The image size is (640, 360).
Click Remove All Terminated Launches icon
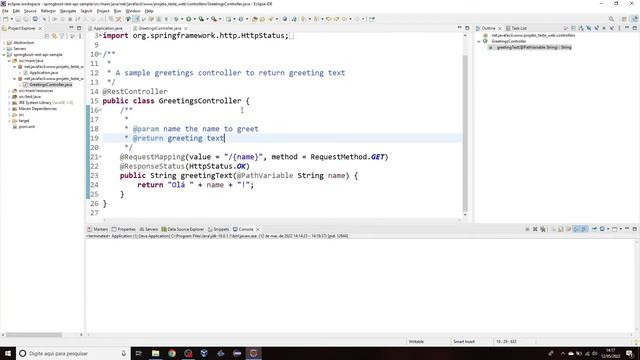point(543,229)
